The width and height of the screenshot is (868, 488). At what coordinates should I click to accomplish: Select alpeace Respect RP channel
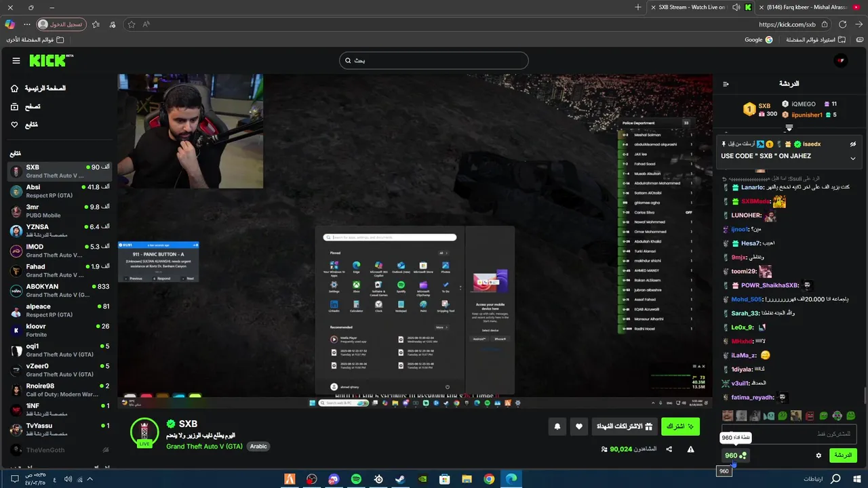[x=60, y=310]
